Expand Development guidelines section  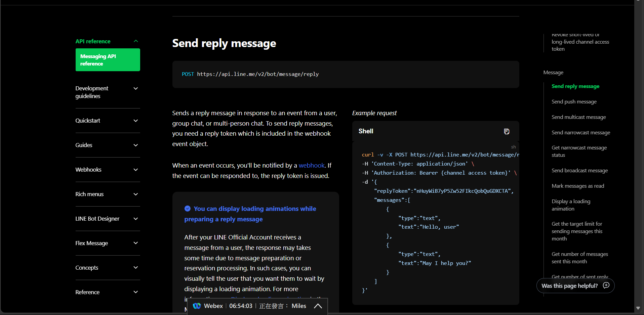coord(136,89)
